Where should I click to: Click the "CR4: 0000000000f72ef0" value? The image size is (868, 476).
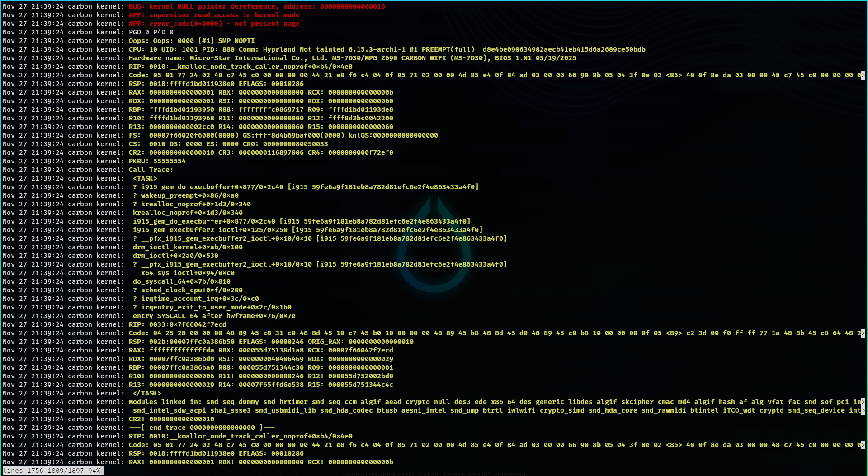(x=350, y=153)
